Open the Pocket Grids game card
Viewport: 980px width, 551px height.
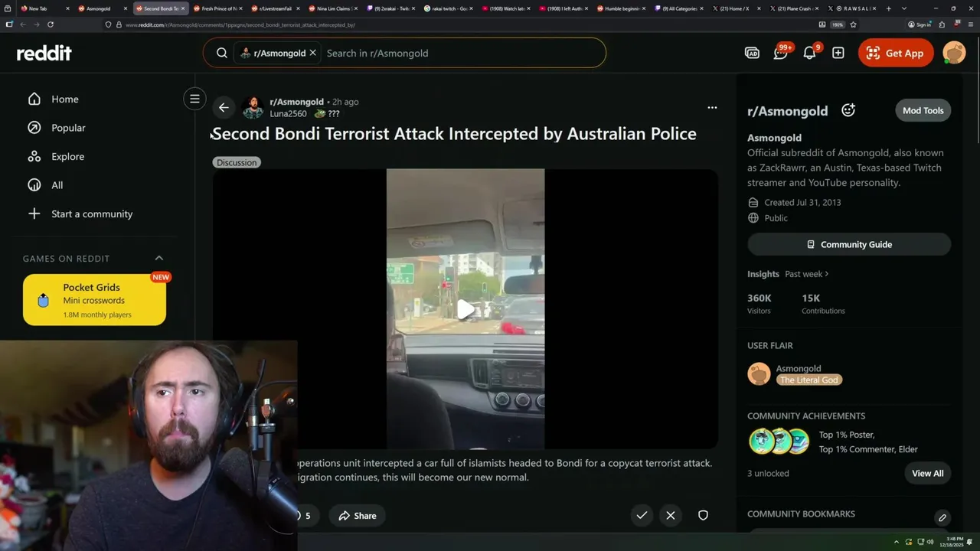coord(94,300)
